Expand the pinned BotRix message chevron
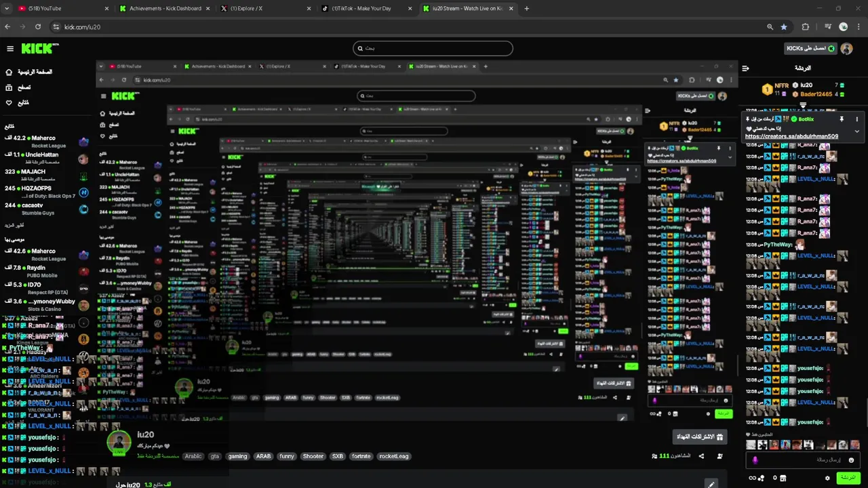 click(856, 131)
